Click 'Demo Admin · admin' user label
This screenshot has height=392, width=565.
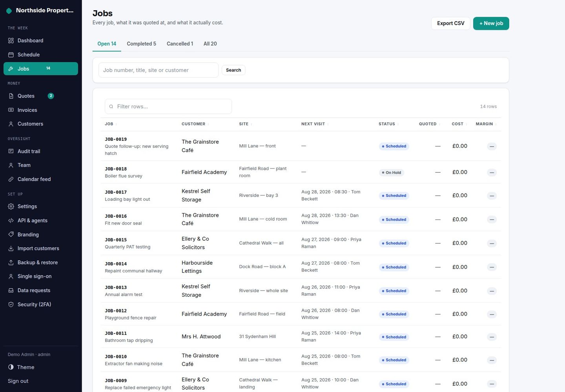coord(29,354)
